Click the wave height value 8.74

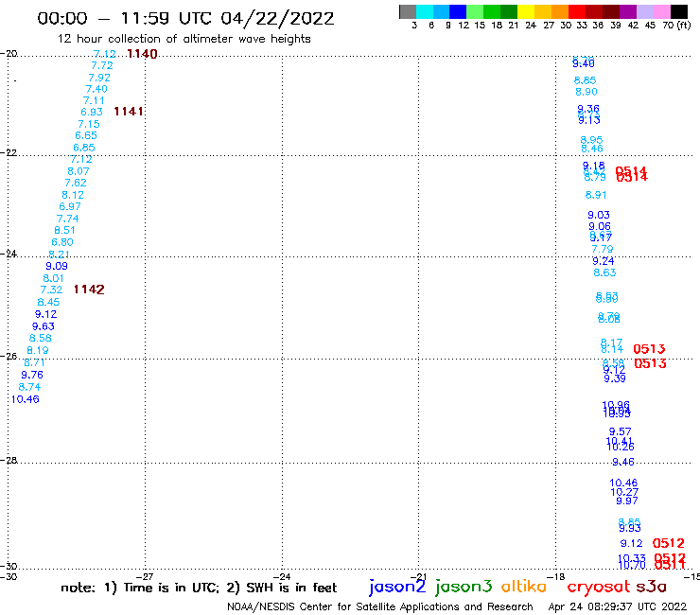pos(29,387)
